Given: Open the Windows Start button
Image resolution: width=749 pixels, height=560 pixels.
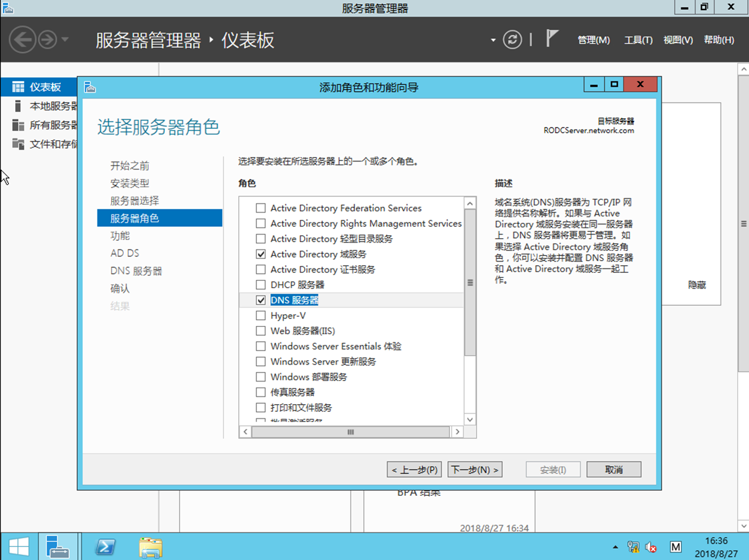Looking at the screenshot, I should [19, 546].
